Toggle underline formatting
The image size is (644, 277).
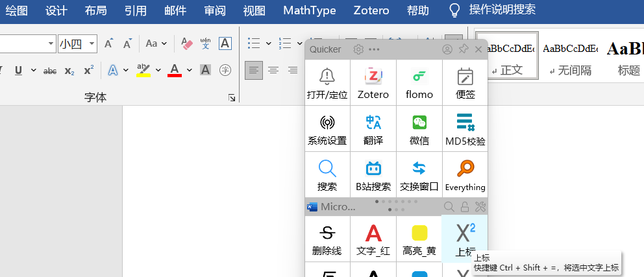click(18, 71)
